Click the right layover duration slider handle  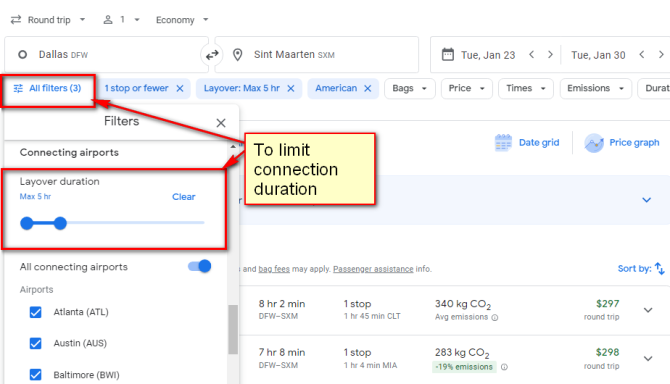[60, 223]
